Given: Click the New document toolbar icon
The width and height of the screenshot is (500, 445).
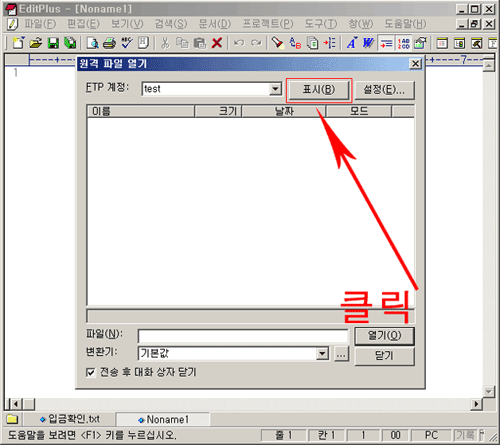Looking at the screenshot, I should click(x=19, y=43).
